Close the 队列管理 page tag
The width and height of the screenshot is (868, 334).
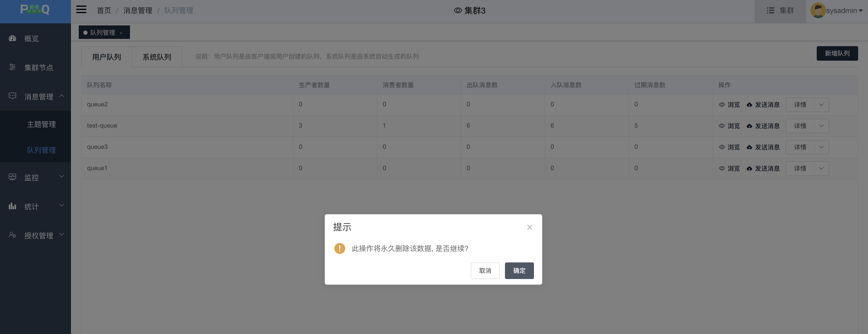[x=121, y=33]
